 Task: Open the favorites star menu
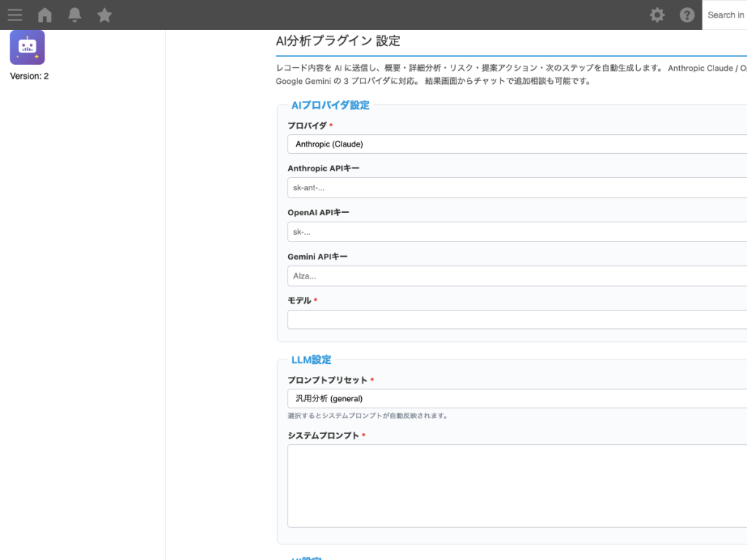104,15
